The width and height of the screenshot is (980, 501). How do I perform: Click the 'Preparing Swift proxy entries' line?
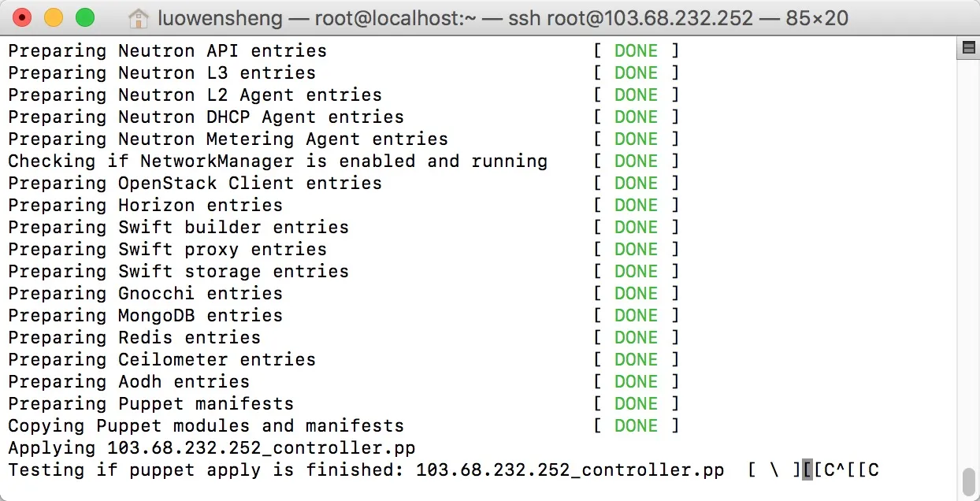point(167,250)
